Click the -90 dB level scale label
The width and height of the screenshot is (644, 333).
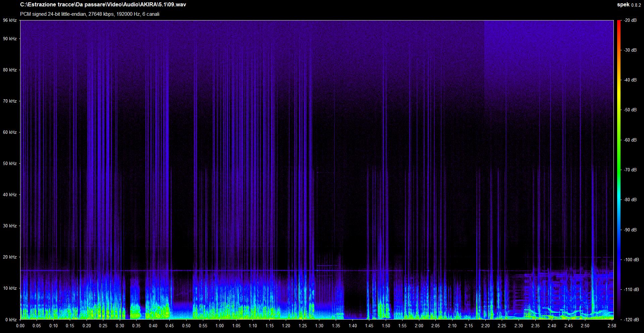click(x=630, y=230)
